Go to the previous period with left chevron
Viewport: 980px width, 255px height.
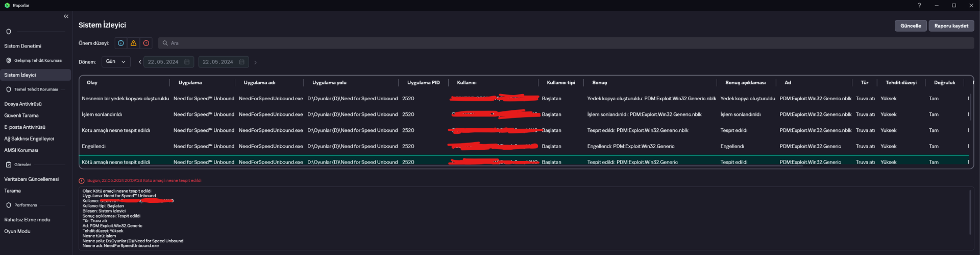[140, 62]
